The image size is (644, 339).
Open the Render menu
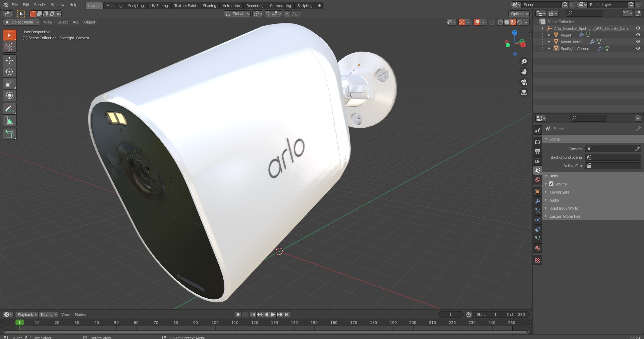coord(40,5)
